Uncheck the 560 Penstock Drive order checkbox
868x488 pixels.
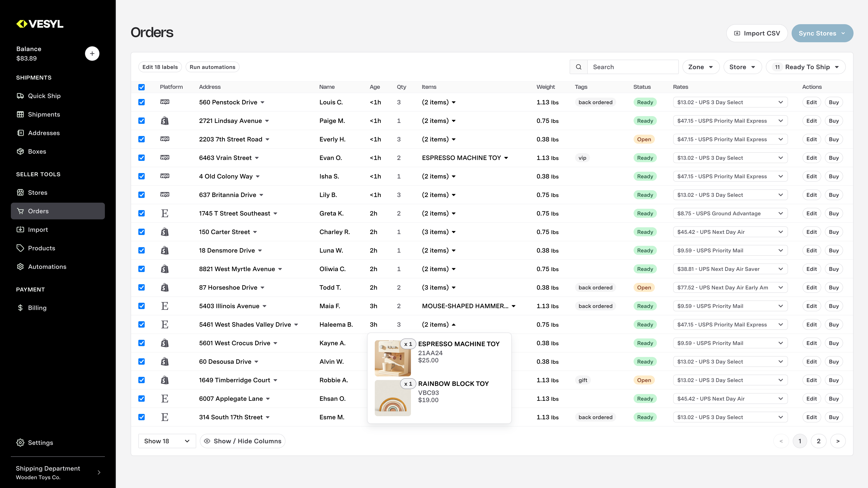pos(142,102)
